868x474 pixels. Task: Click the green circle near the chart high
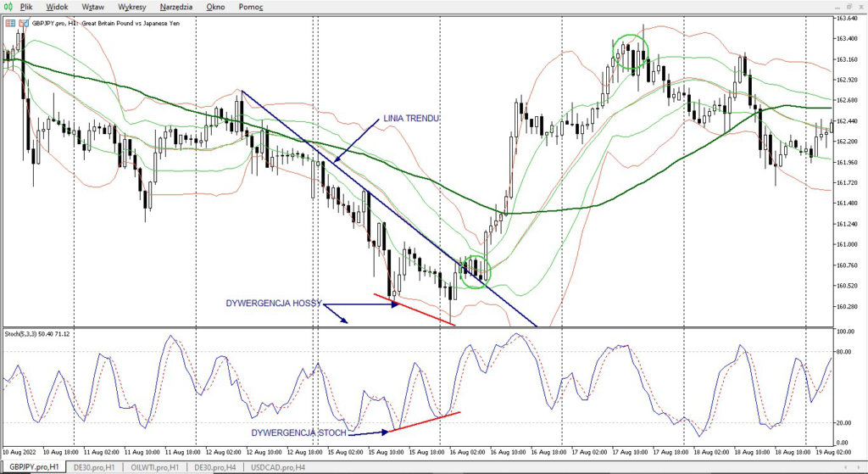point(631,53)
